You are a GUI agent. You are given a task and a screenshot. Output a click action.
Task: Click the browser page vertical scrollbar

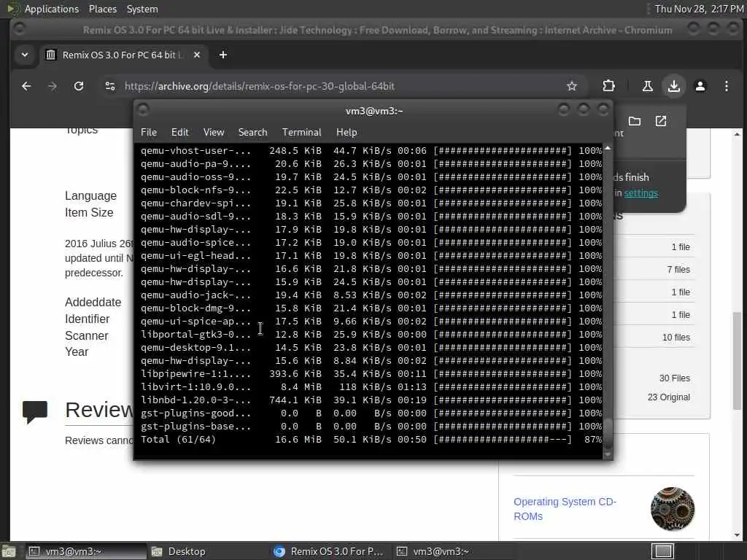(737, 360)
